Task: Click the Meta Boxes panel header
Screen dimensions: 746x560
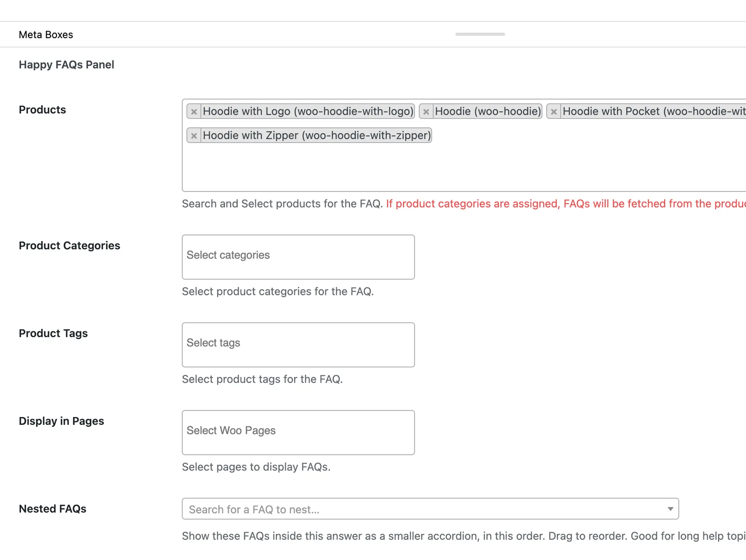Action: point(373,34)
